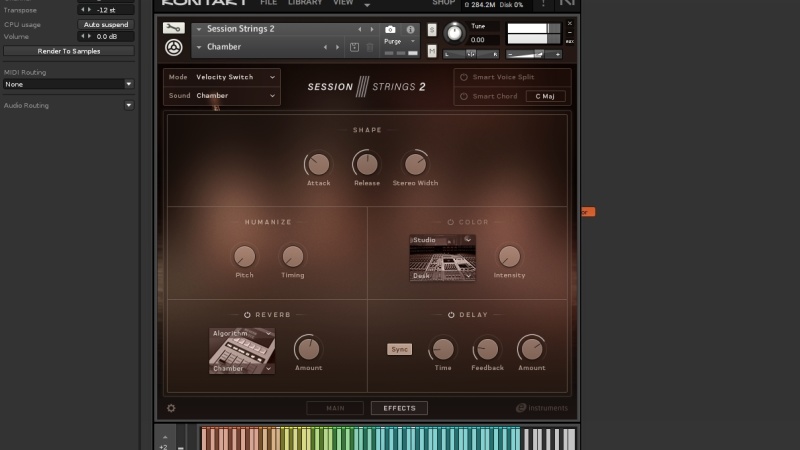
Task: Toggle the Color effect power button
Action: tap(451, 222)
